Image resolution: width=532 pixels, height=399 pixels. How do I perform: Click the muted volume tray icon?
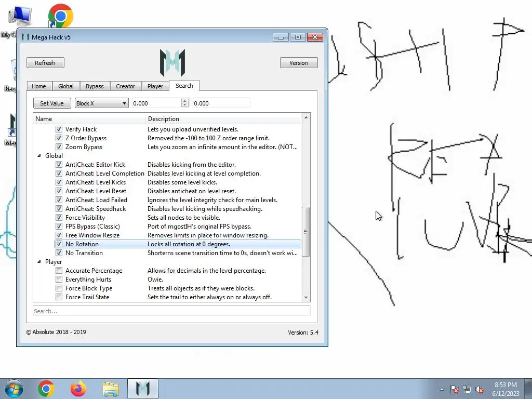pyautogui.click(x=480, y=390)
